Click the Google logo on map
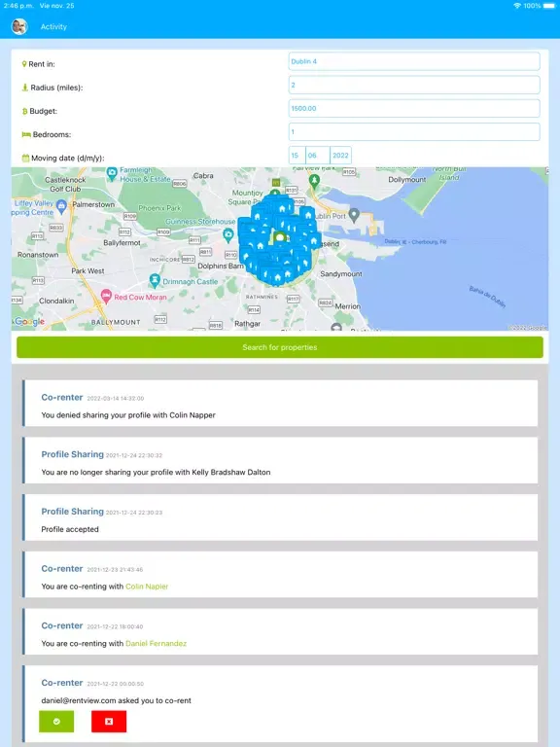Screen dimensions: 560x747 point(29,322)
